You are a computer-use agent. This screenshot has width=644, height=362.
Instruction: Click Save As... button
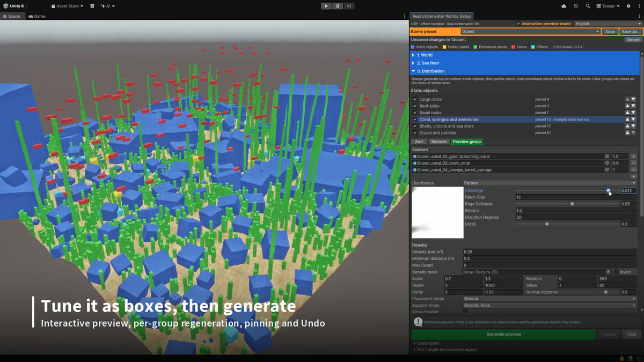(x=631, y=32)
